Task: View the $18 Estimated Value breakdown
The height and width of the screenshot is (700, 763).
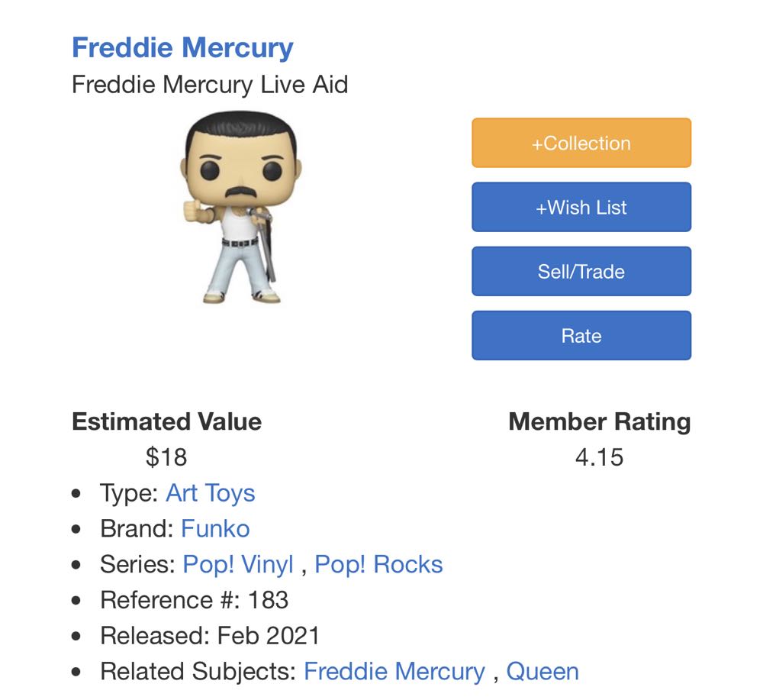Action: pyautogui.click(x=166, y=457)
